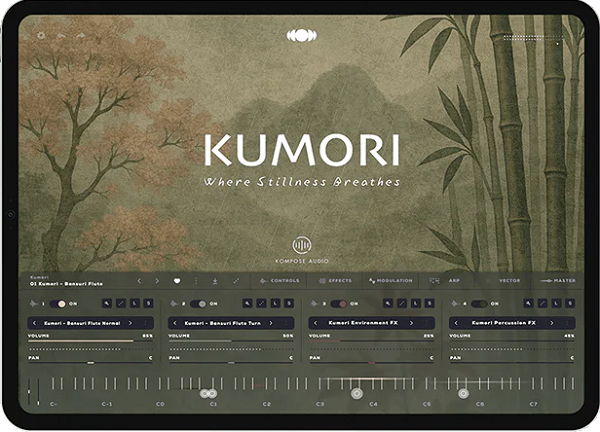
Task: Previous sound for Kumori Environment FX layer
Action: point(315,323)
